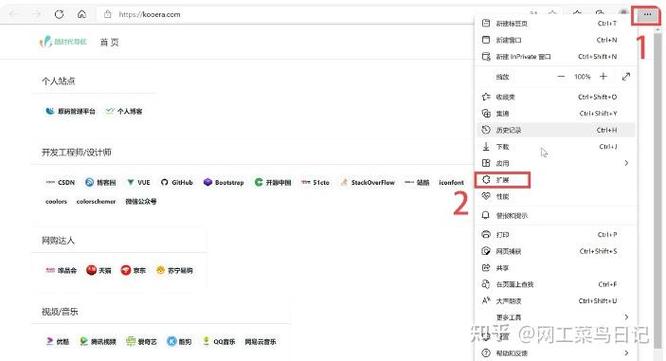Open the 京东 shopping link
The width and height of the screenshot is (666, 361).
tap(133, 270)
